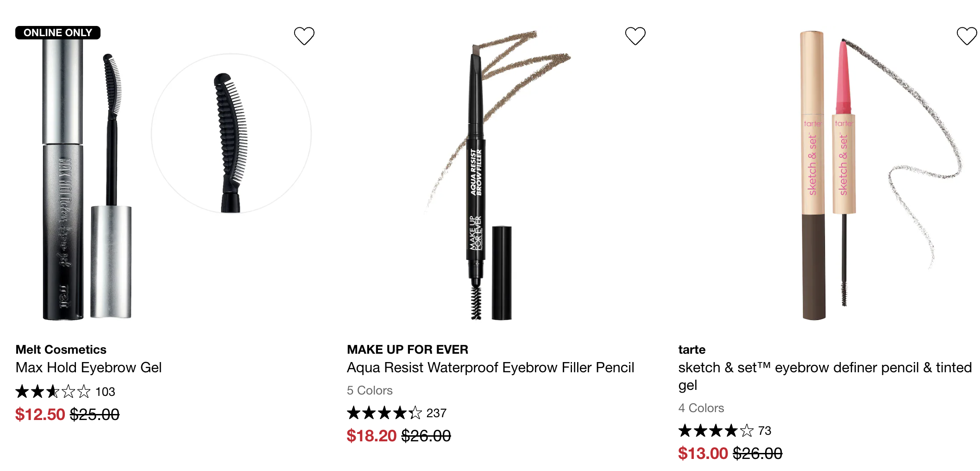The width and height of the screenshot is (980, 471).
Task: Click the Melt Cosmetics brand name
Action: 61,350
